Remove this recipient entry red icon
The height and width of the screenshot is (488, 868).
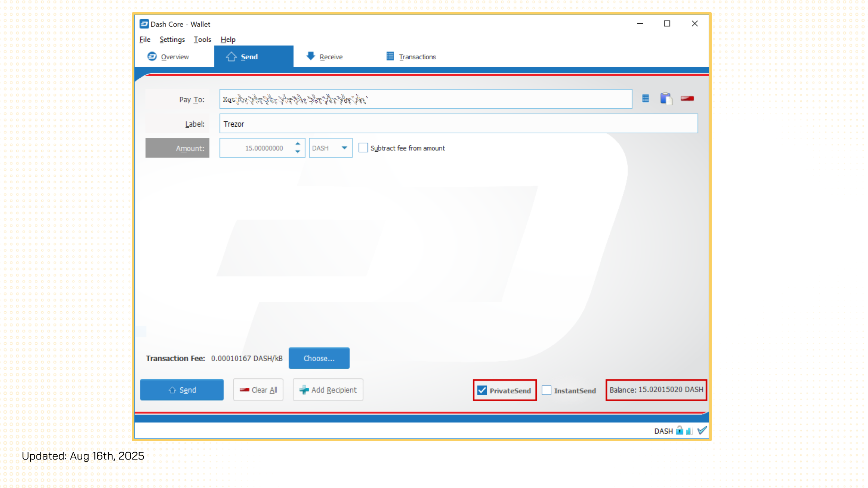point(687,99)
